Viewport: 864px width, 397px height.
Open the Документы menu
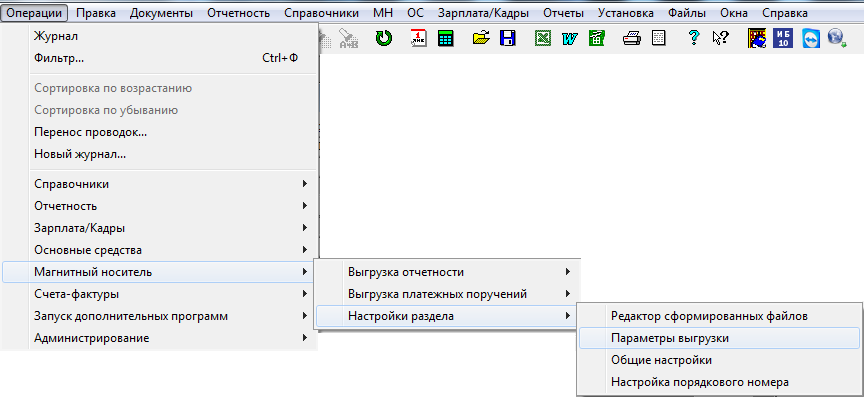point(161,13)
